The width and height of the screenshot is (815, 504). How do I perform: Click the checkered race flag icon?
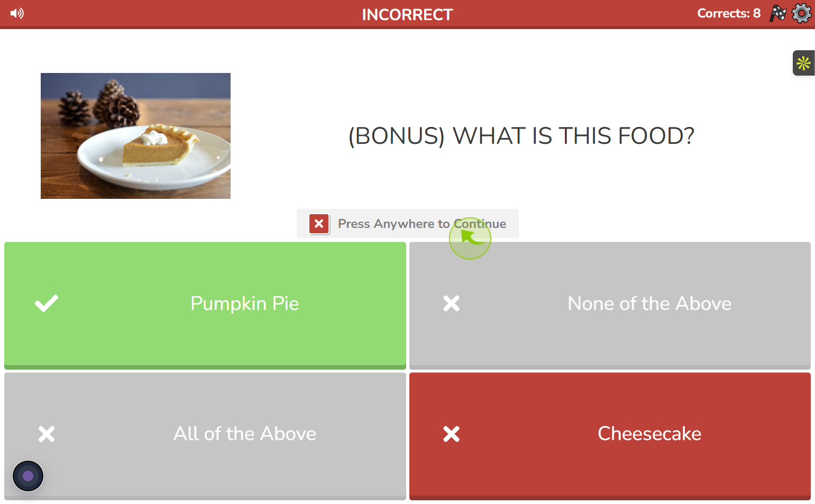[x=778, y=13]
